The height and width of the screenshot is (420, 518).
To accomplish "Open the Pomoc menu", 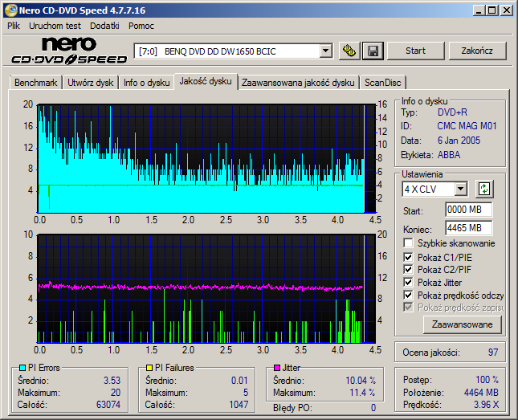I will point(141,26).
